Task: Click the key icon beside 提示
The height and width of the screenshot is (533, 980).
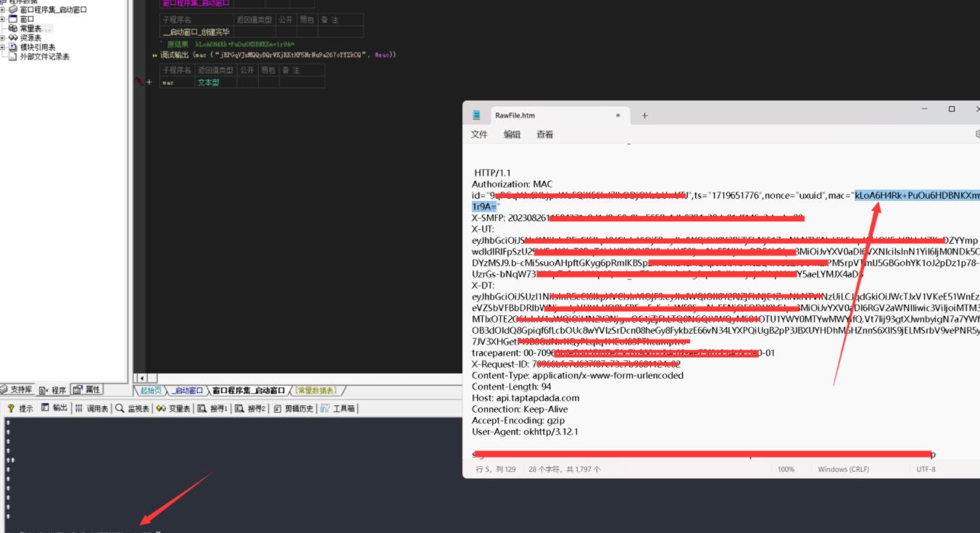Action: click(11, 409)
